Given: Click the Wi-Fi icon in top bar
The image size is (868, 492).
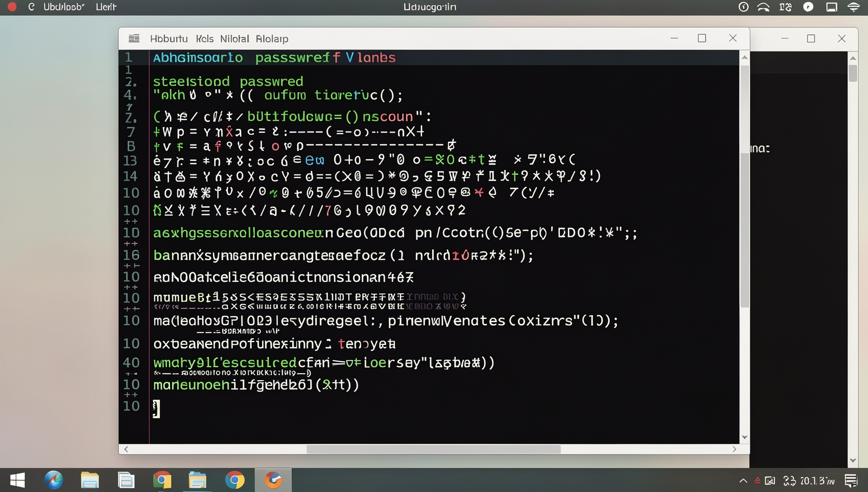Looking at the screenshot, I should [x=854, y=7].
